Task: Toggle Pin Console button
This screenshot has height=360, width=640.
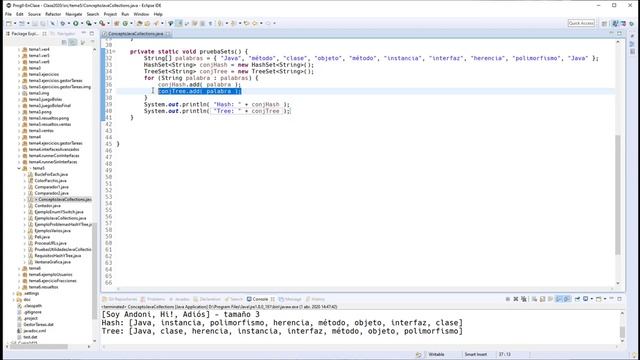Action: [577, 299]
